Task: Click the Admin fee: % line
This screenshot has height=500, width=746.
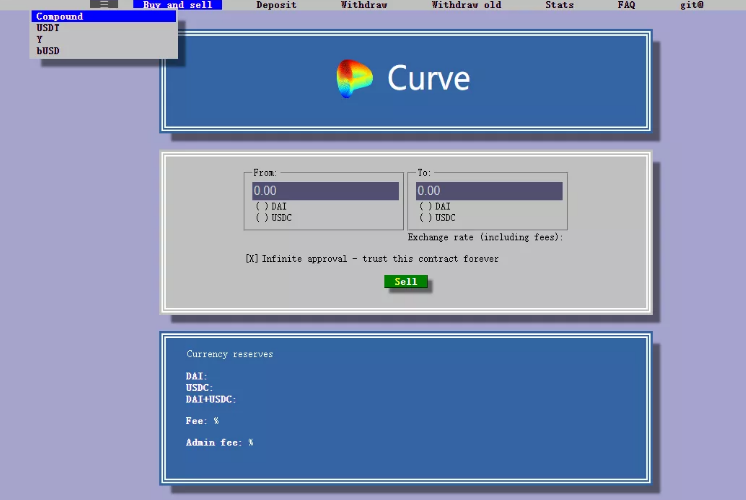Action: pos(219,442)
